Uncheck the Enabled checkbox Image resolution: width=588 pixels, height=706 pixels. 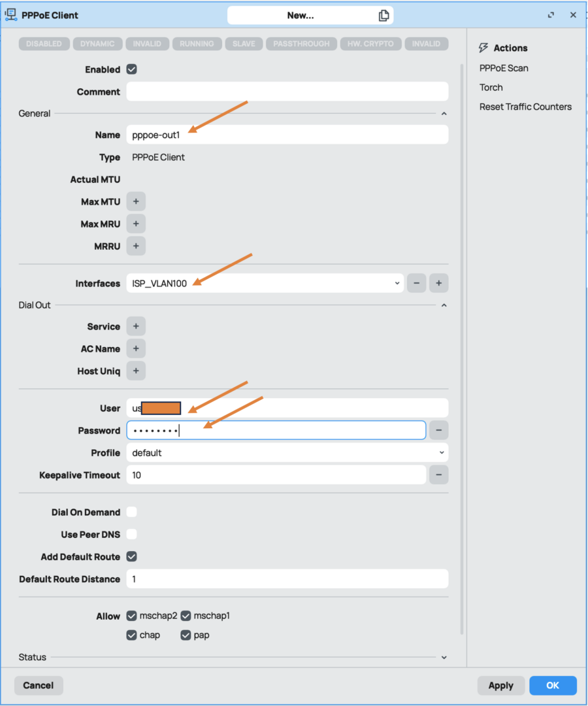point(131,69)
